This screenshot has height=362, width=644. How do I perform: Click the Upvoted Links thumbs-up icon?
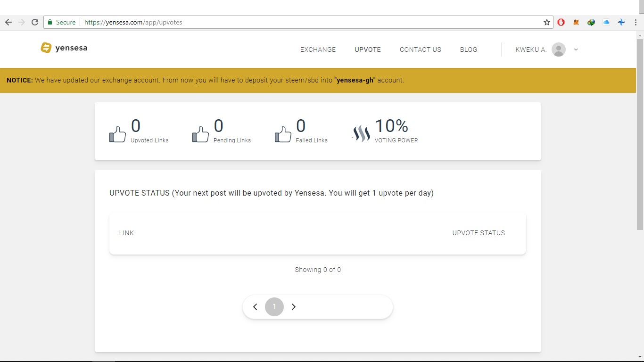(117, 134)
